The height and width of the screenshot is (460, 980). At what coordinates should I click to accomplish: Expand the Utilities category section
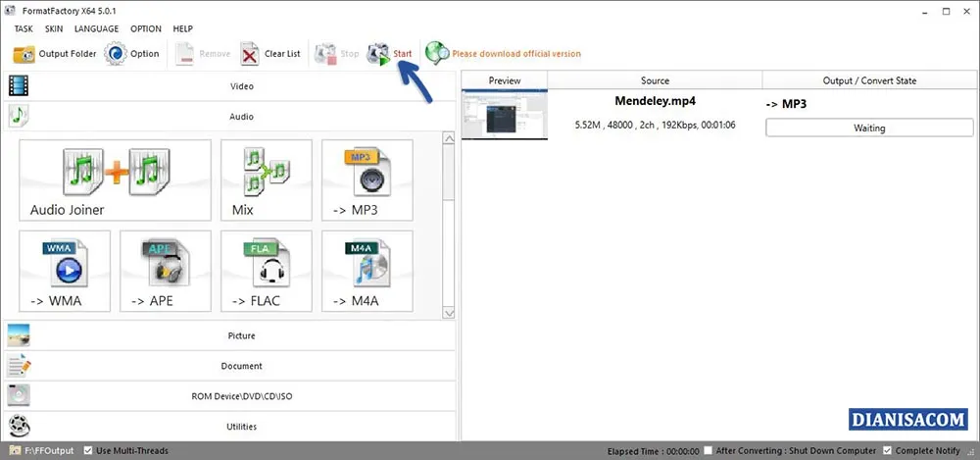[230, 427]
